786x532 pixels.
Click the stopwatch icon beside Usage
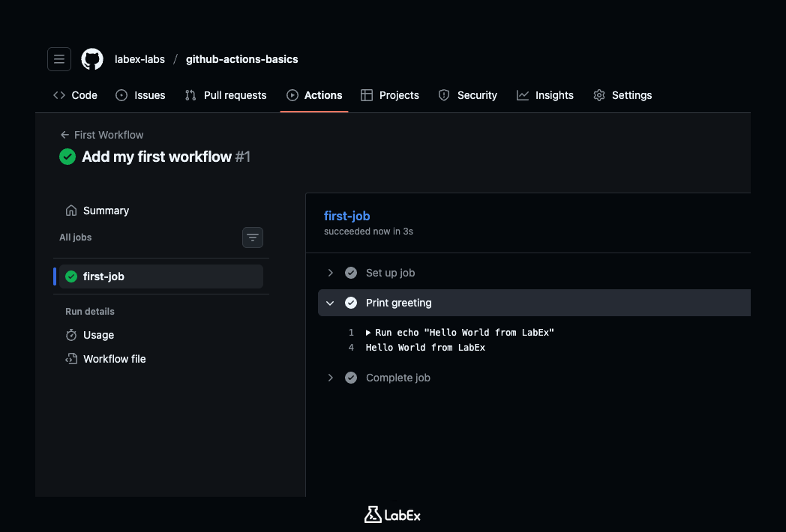click(x=71, y=335)
